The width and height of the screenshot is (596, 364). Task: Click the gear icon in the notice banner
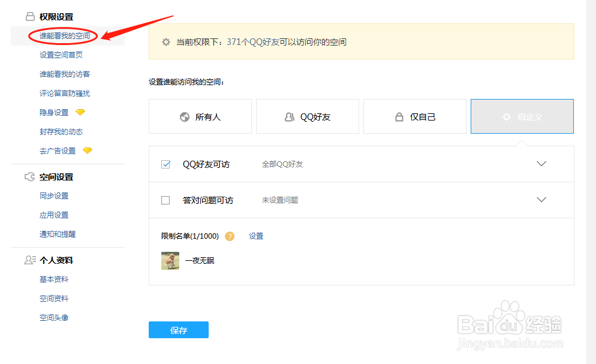pyautogui.click(x=166, y=42)
